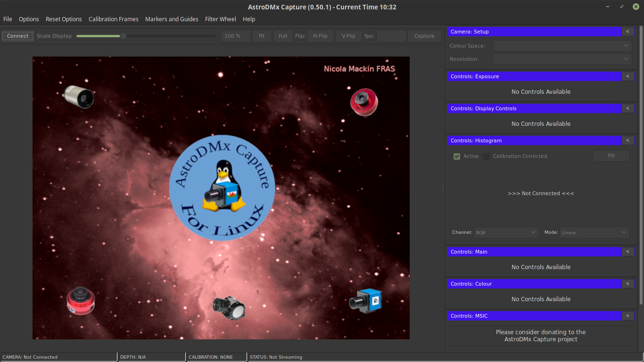Open the File menu
The image size is (644, 362).
pos(8,19)
